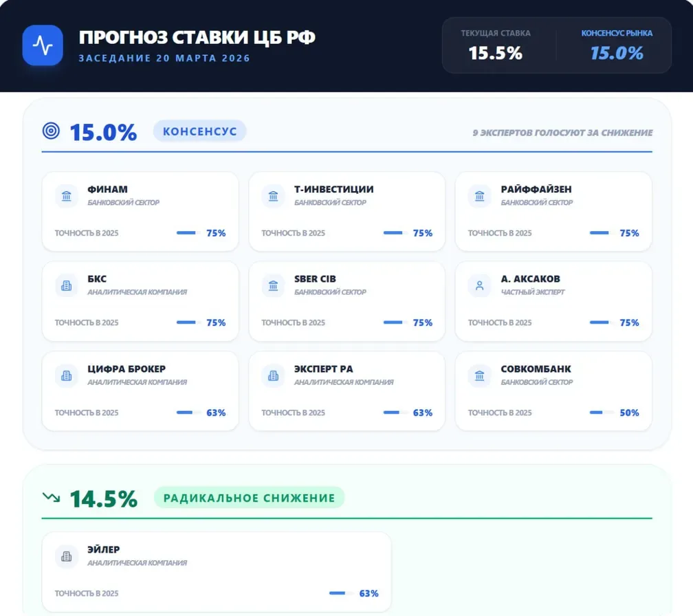Click the target icon beside 15.0%
Image resolution: width=693 pixels, height=616 pixels.
51,131
